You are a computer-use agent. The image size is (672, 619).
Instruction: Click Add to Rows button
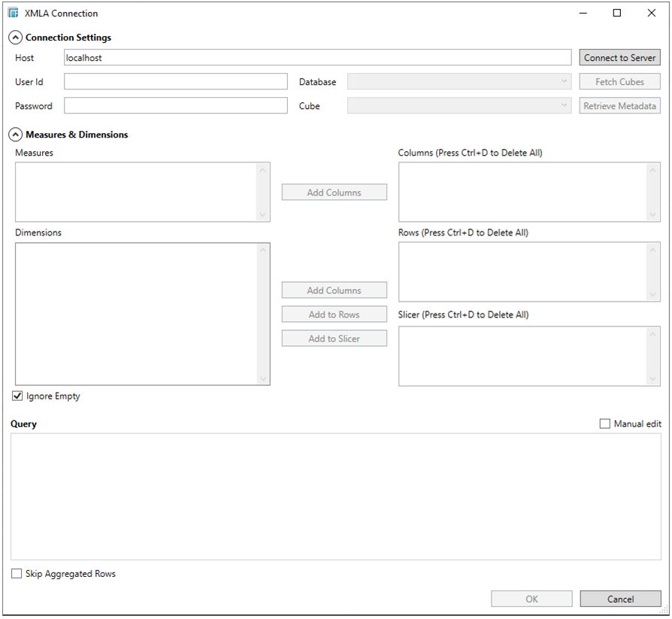click(334, 314)
